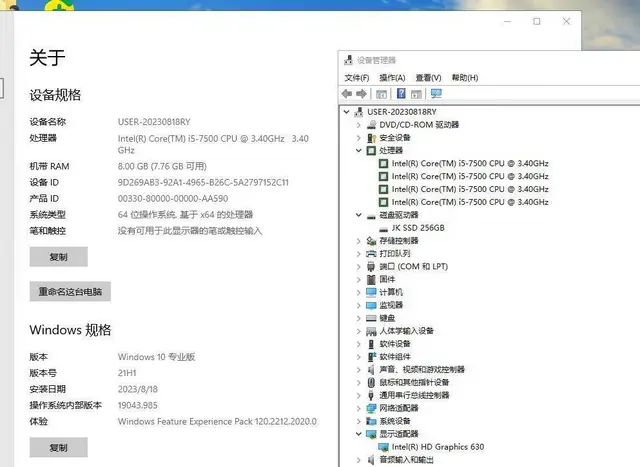Expand the 系统设备 node
The width and height of the screenshot is (640, 467).
click(x=358, y=421)
